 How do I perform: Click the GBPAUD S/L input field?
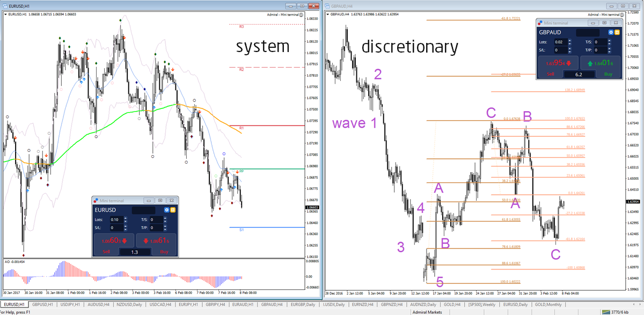coord(561,50)
